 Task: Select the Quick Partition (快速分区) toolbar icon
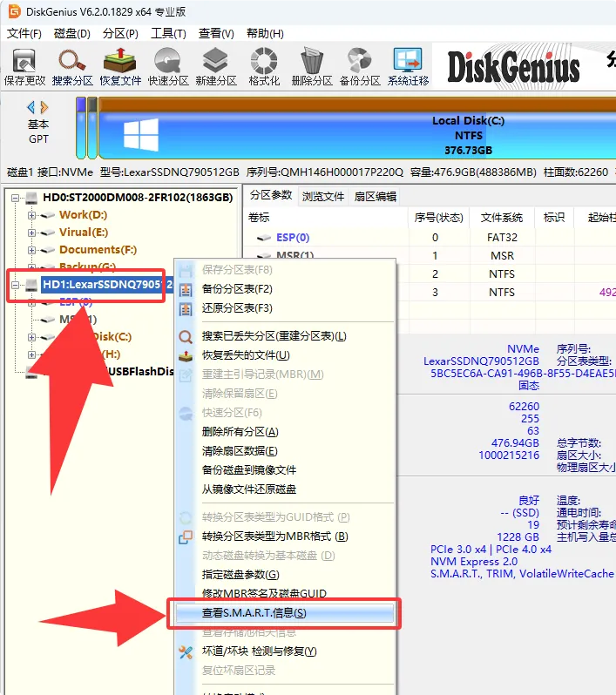point(168,67)
